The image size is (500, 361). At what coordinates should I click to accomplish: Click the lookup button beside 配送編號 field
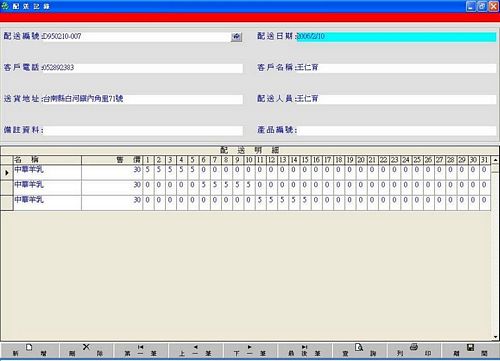point(236,37)
